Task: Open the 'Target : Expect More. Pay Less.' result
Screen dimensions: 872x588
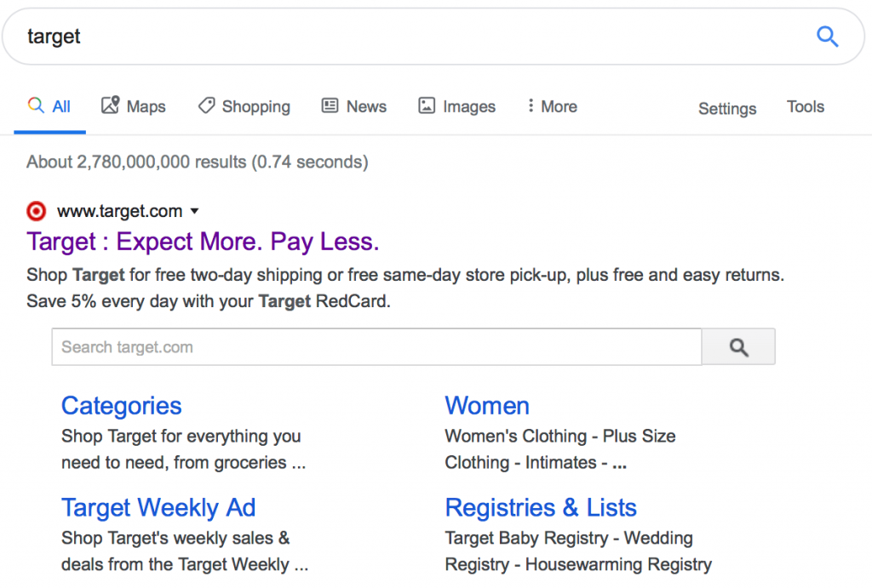Action: (203, 242)
